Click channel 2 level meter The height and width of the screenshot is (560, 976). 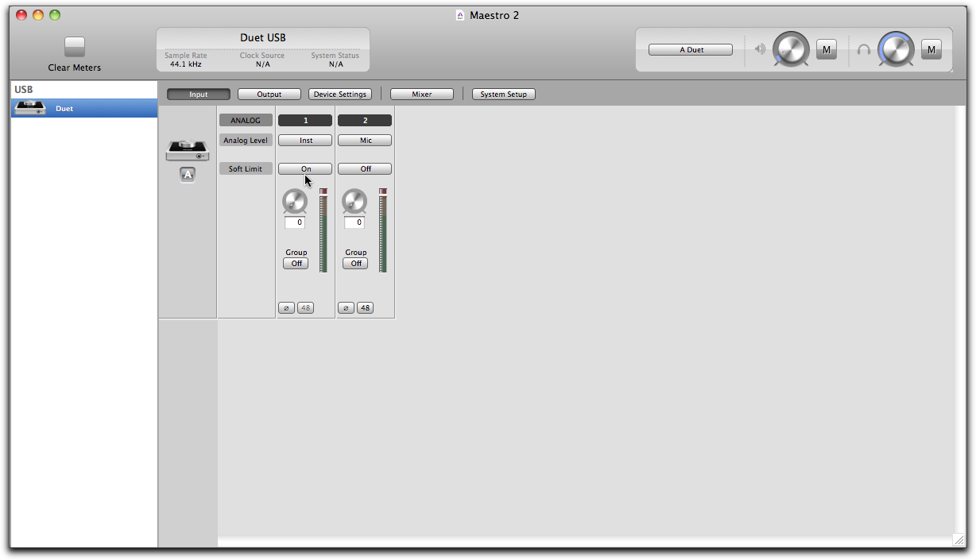coord(383,230)
